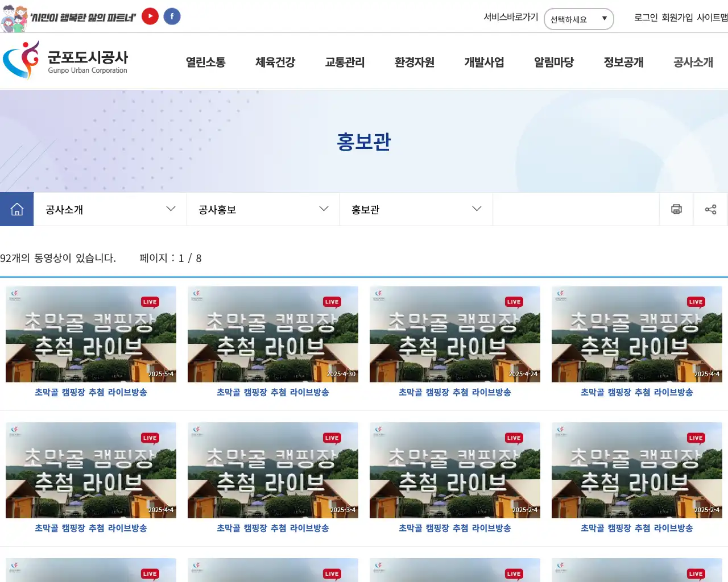This screenshot has height=582, width=728.
Task: Open the 환경자원 menu
Action: coord(415,62)
